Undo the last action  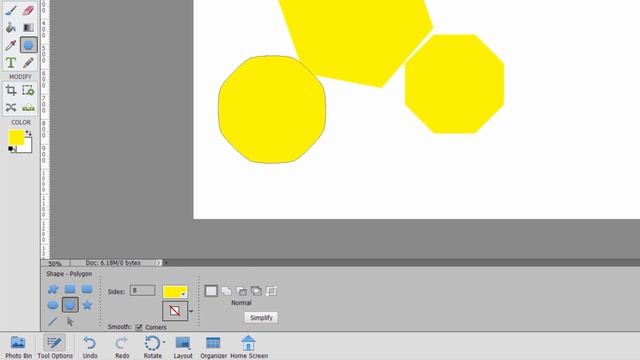point(90,347)
